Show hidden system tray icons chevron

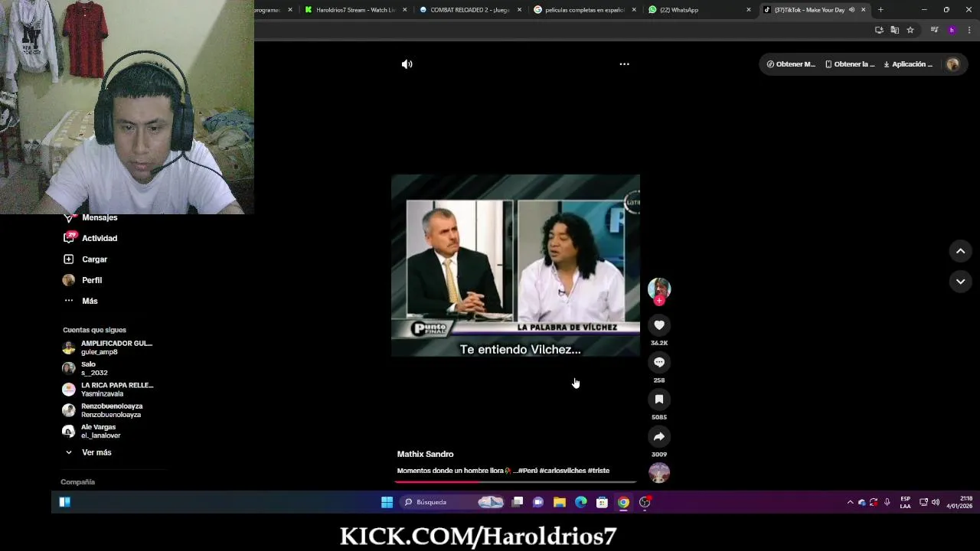tap(850, 502)
